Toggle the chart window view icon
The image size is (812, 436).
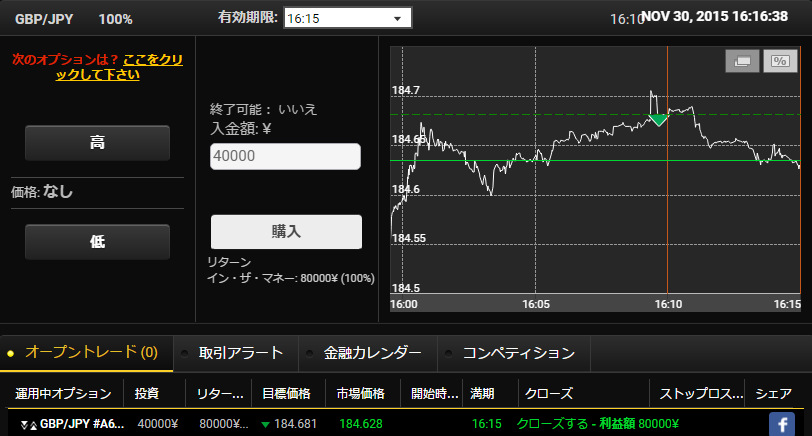[x=742, y=61]
